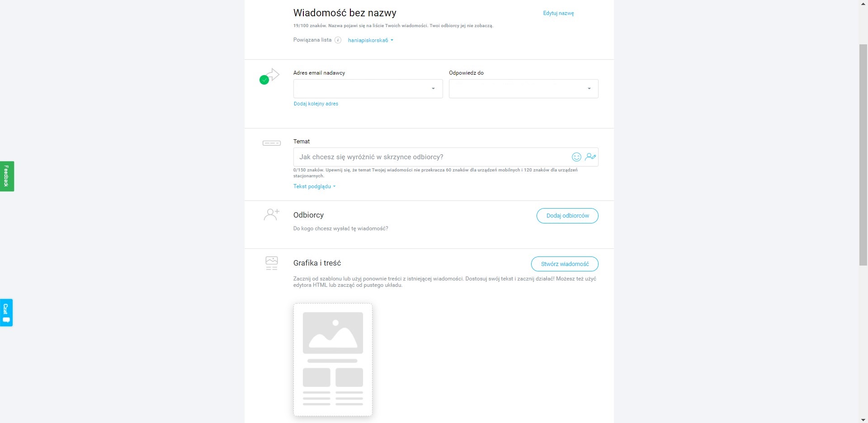The height and width of the screenshot is (423, 868).
Task: Click the info icon next to Powiązana lista
Action: click(x=338, y=40)
